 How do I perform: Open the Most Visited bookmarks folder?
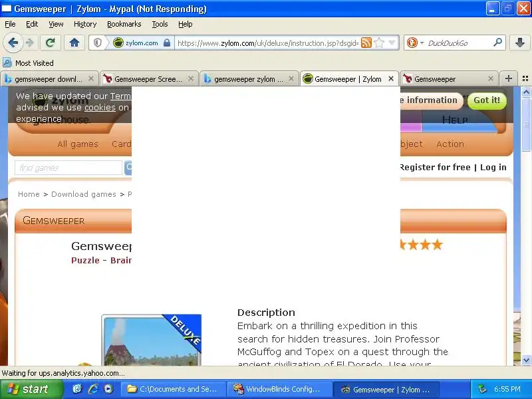28,63
